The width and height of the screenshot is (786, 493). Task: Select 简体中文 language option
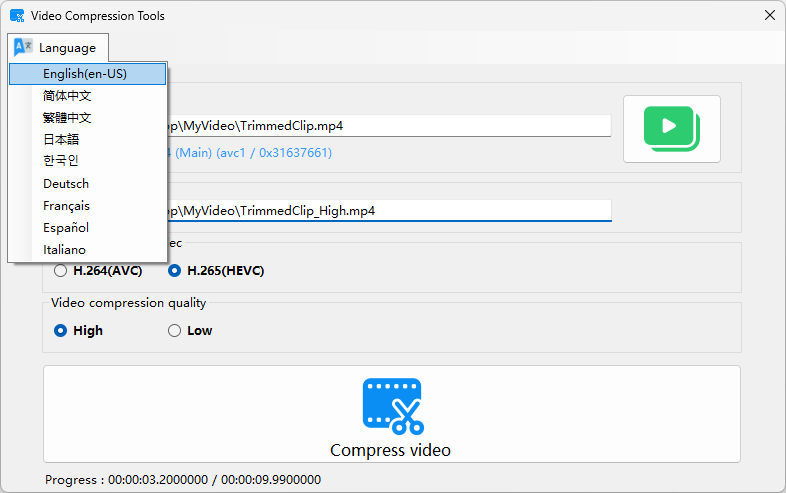pyautogui.click(x=87, y=95)
